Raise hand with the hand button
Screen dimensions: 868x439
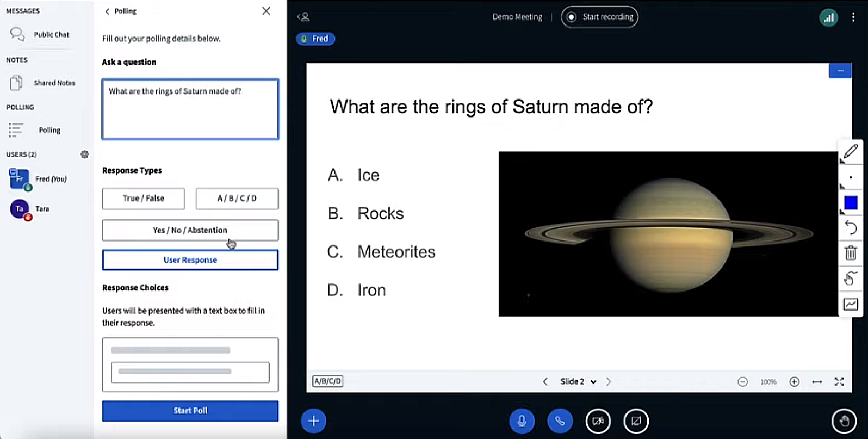(844, 421)
